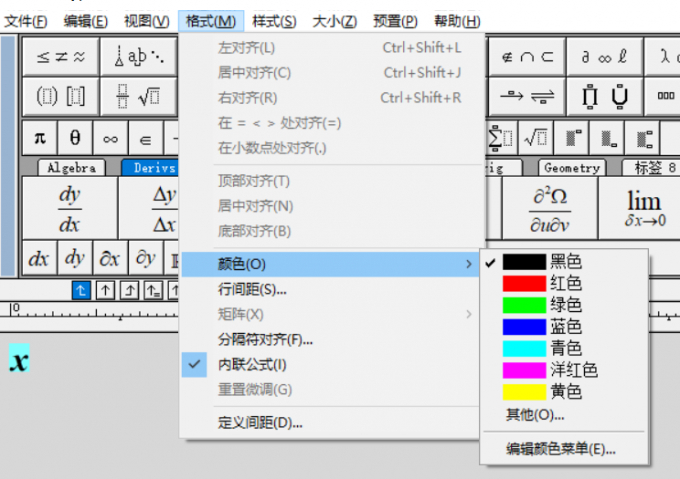
Task: Open the 帮助(H) menu
Action: tap(457, 21)
